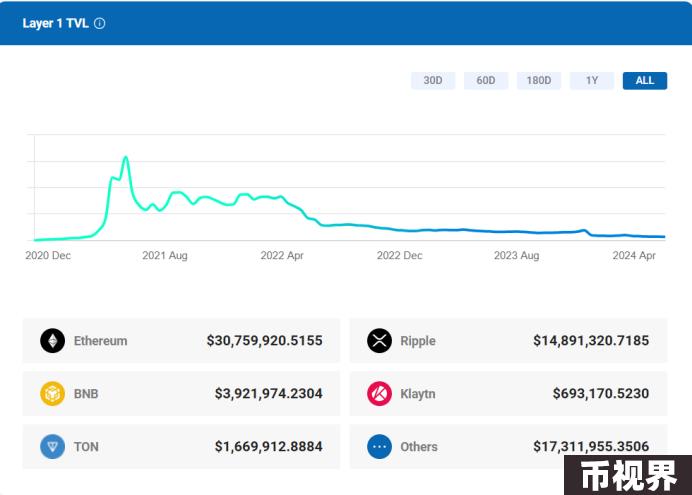
Task: Click the TVL chart peak point
Action: point(126,157)
